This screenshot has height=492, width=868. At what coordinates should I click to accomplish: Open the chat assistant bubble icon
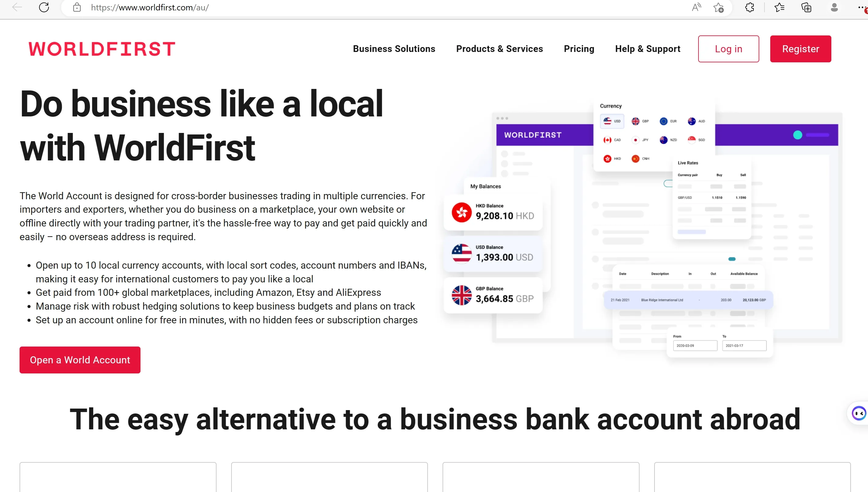tap(859, 413)
